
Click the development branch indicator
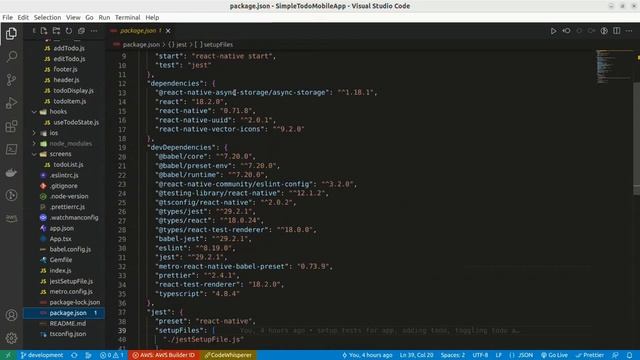pyautogui.click(x=42, y=355)
